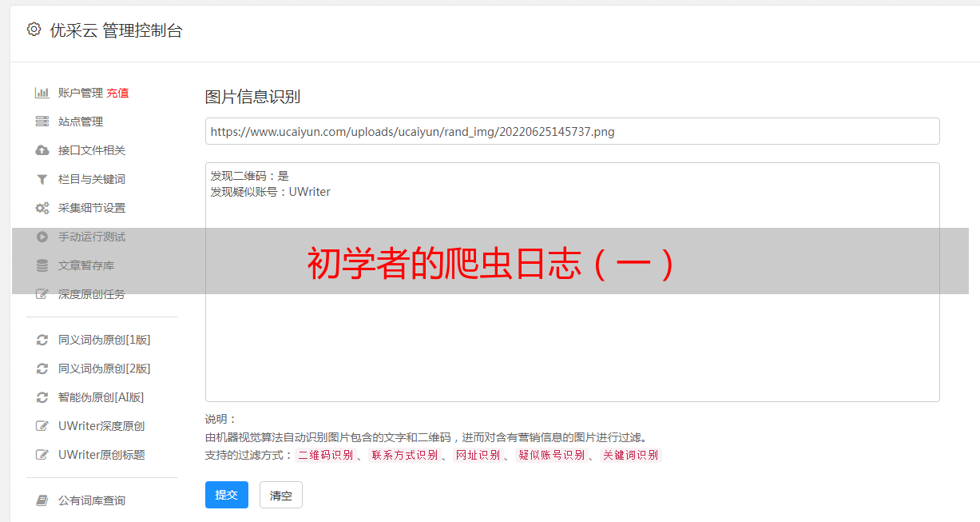Open UWriter深度原创 page

pyautogui.click(x=101, y=426)
